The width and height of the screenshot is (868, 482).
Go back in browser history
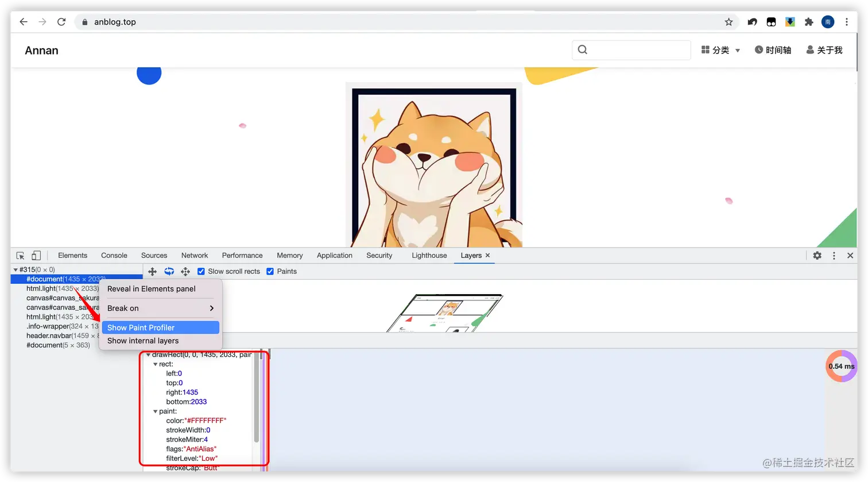(24, 22)
